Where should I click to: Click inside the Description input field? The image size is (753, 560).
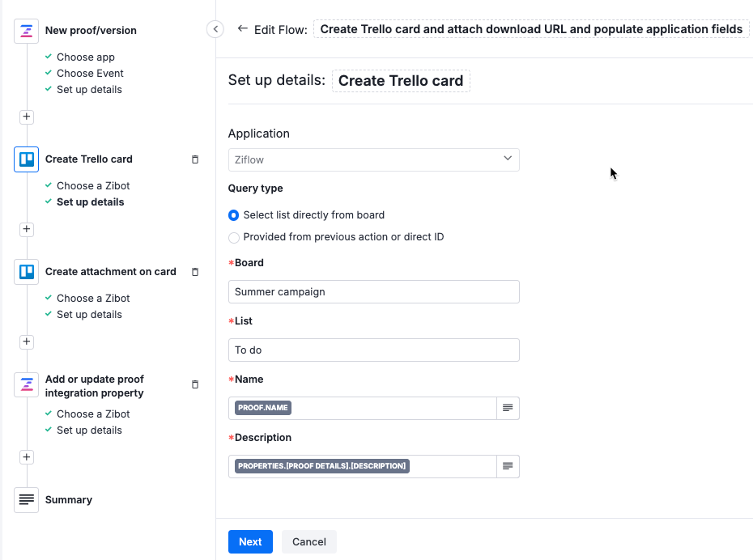(x=363, y=466)
